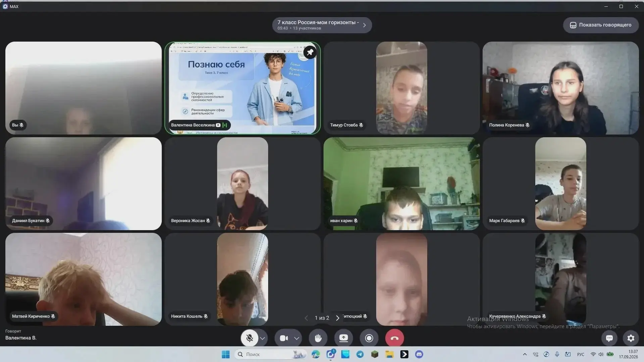
Task: Open microphone options dropdown arrow
Action: [x=263, y=338]
